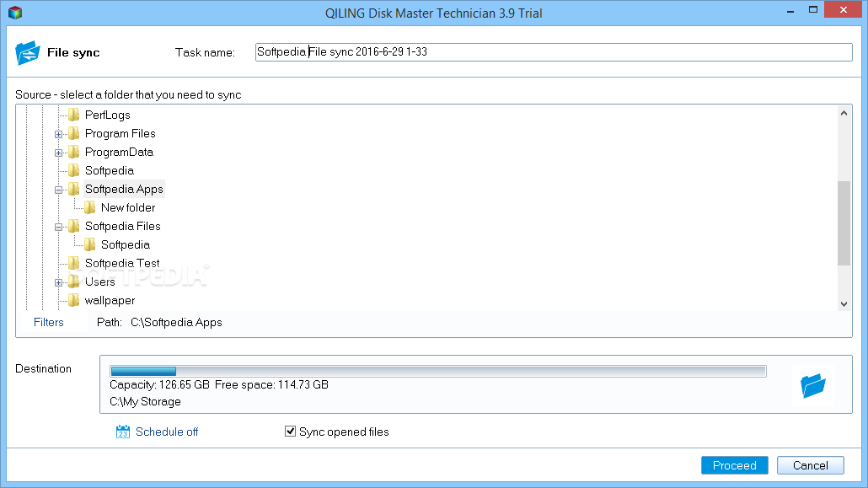
Task: Select Softpedia Test folder label
Action: pos(122,263)
